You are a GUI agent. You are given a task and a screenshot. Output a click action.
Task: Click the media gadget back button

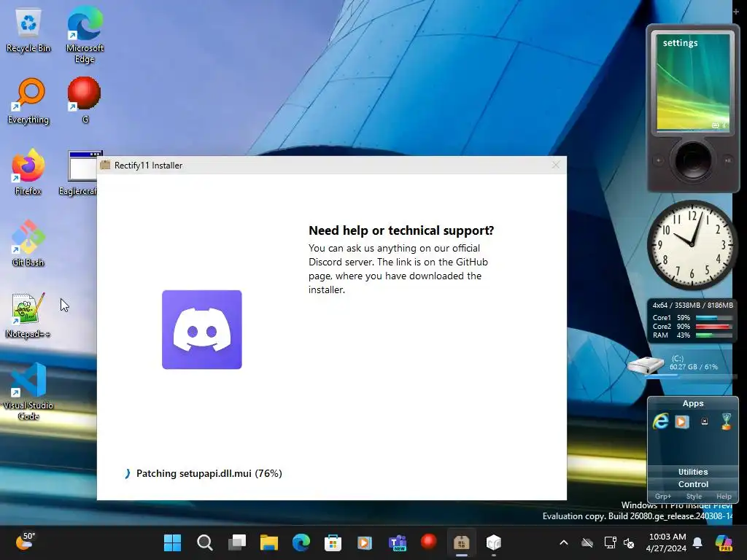(659, 160)
